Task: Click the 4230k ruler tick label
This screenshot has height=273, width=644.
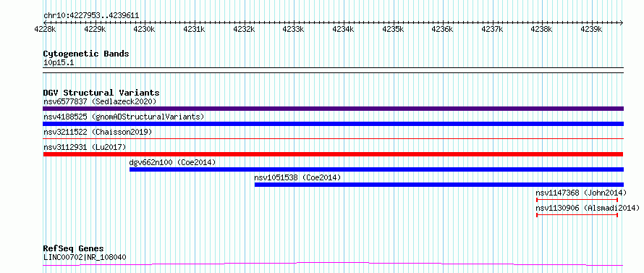Action: [145, 29]
